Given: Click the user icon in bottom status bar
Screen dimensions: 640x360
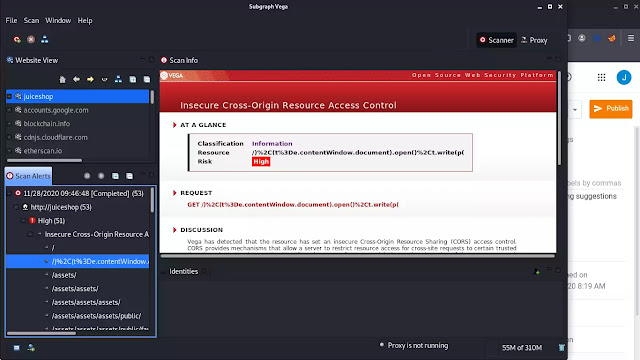Looking at the screenshot, I should (31, 348).
